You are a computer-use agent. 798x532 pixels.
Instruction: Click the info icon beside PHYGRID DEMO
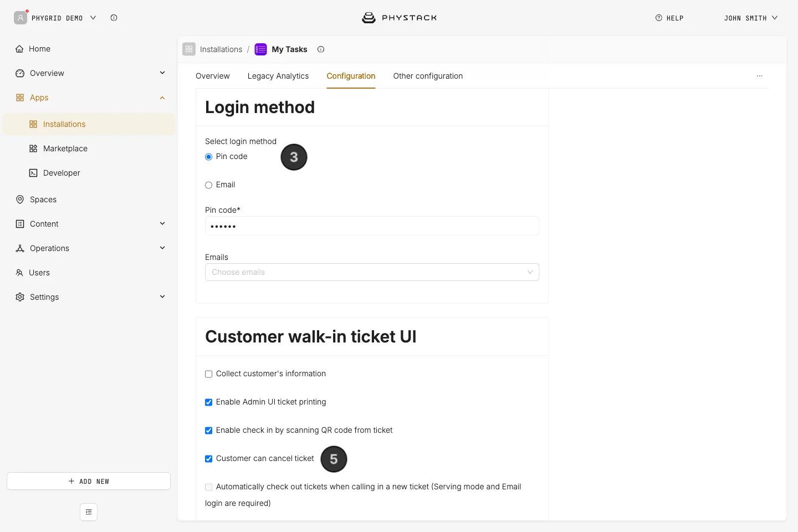[x=114, y=18]
